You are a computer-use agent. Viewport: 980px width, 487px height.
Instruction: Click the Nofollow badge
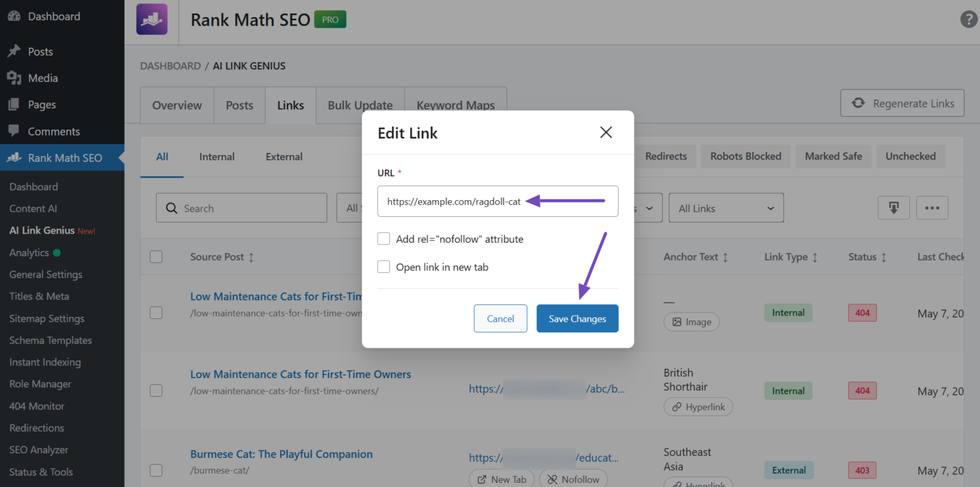(573, 479)
